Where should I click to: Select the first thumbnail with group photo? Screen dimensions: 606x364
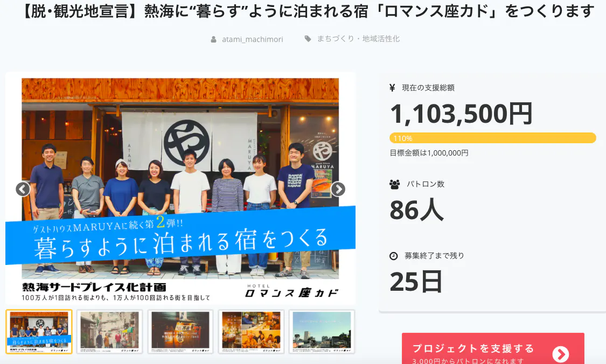[x=39, y=332]
